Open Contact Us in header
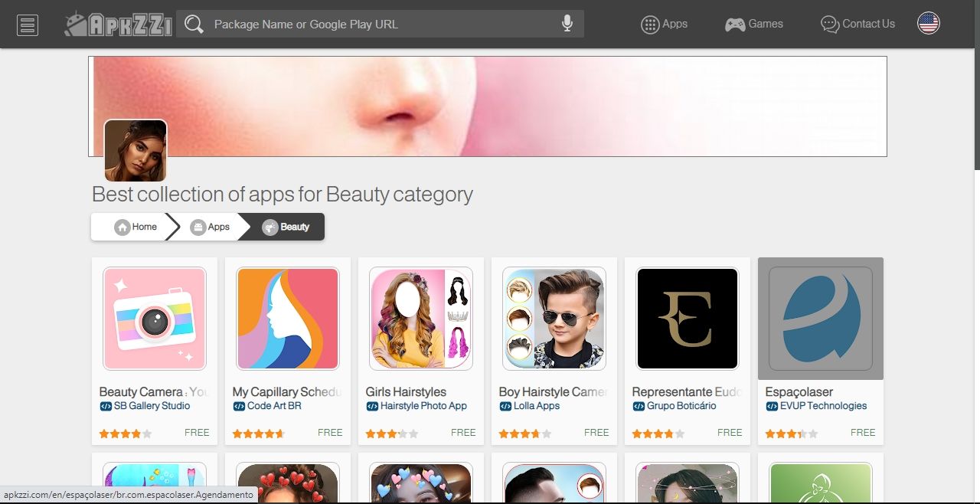This screenshot has width=980, height=504. coord(857,25)
